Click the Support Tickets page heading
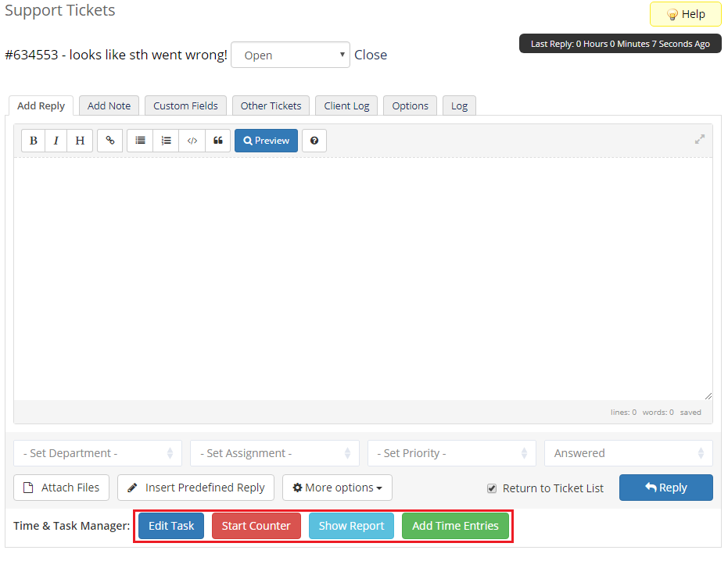 tap(60, 10)
